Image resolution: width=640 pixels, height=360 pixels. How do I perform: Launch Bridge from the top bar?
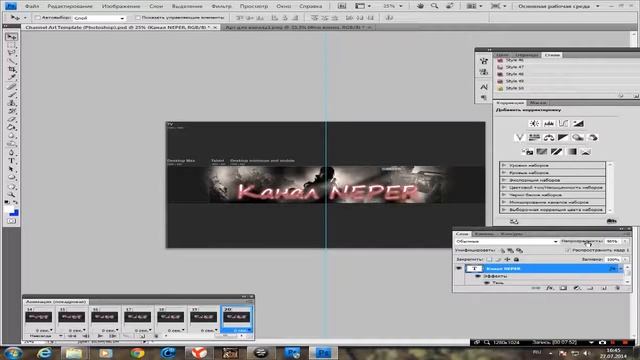point(342,6)
